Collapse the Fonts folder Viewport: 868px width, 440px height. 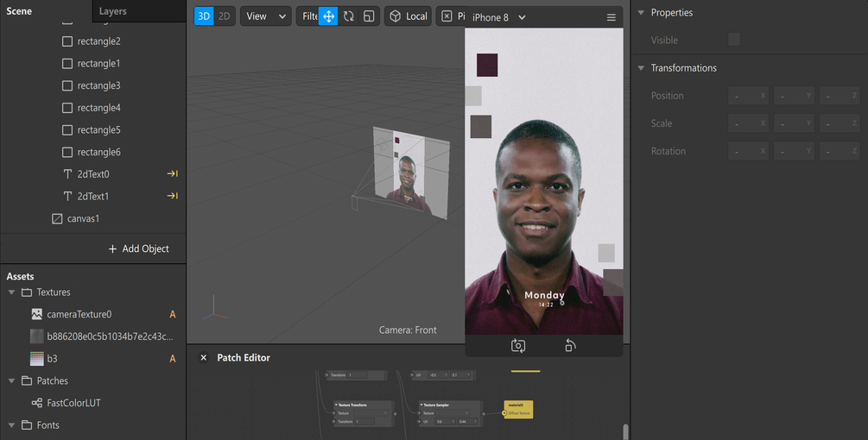click(11, 424)
